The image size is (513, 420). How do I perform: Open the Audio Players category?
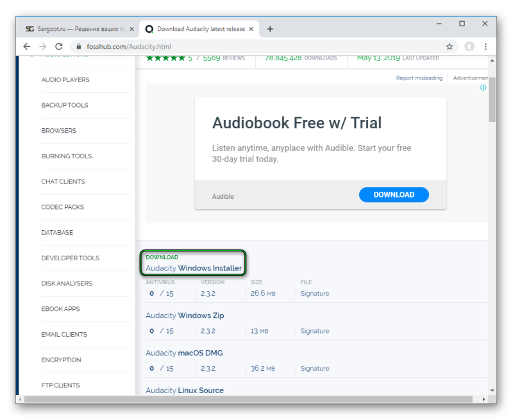(65, 80)
